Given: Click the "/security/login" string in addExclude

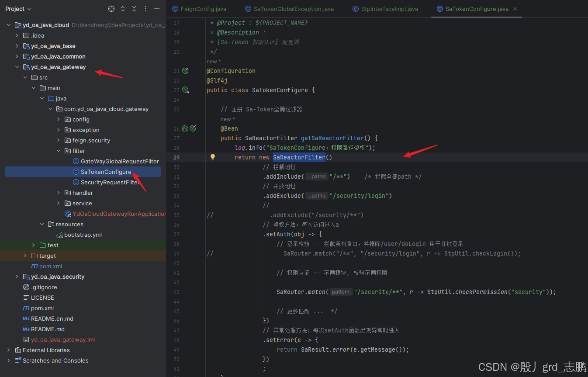Looking at the screenshot, I should (x=359, y=196).
